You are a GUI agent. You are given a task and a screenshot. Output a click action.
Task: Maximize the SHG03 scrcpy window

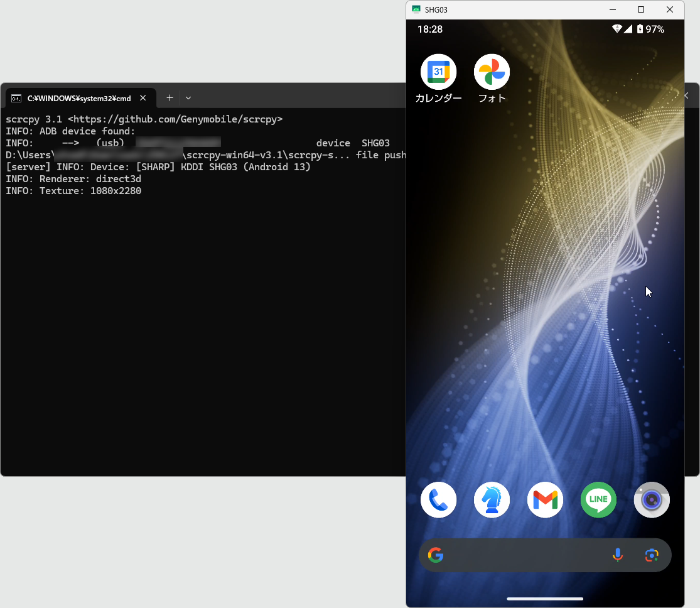point(641,9)
